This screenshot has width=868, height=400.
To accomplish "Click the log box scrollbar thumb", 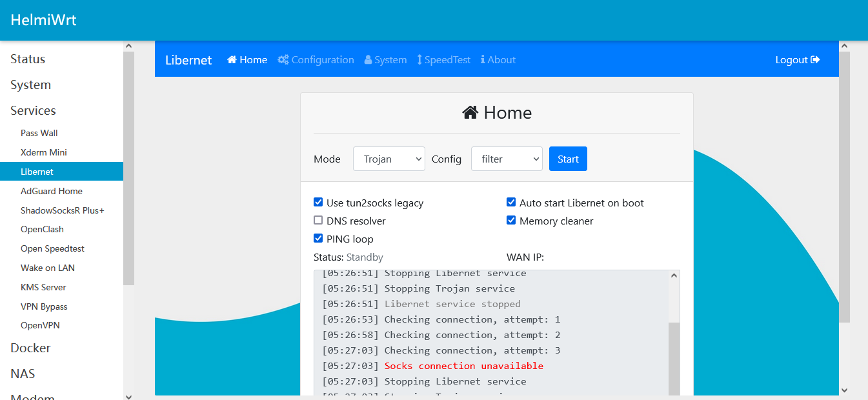I will pos(674,359).
